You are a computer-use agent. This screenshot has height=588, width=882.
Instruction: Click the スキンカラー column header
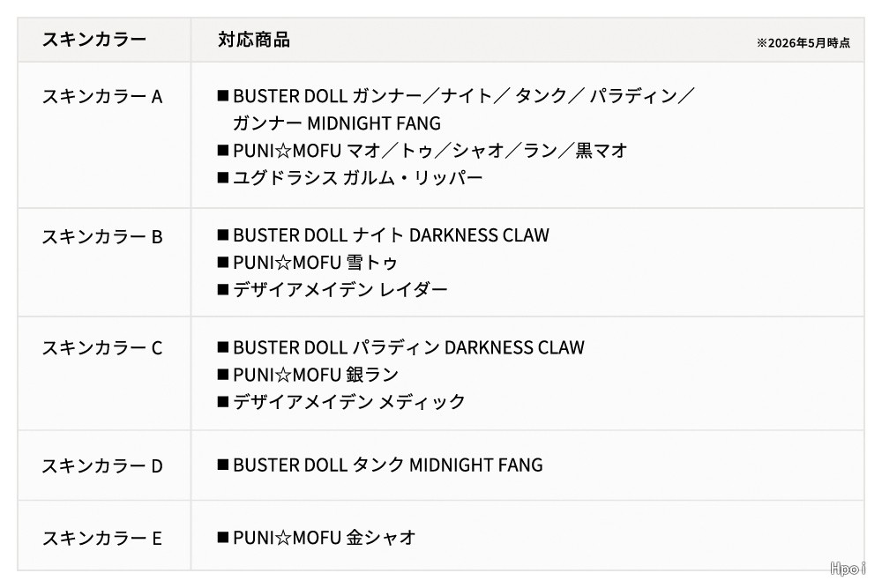tap(94, 40)
